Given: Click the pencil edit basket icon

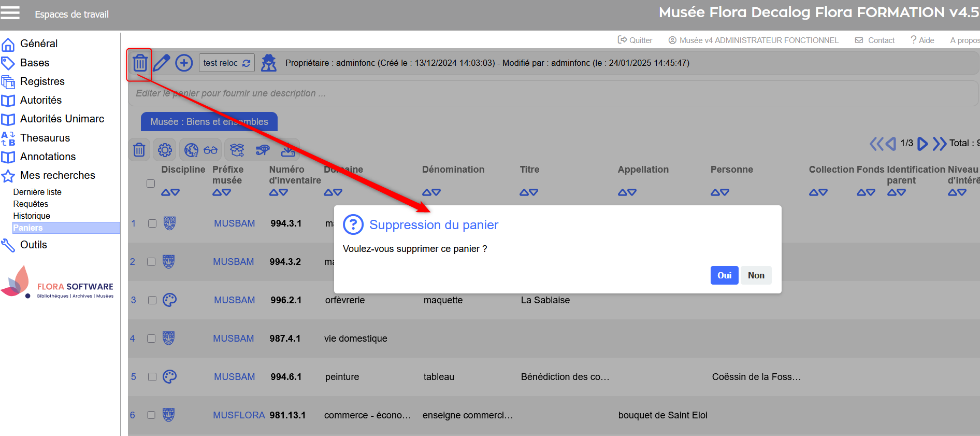Looking at the screenshot, I should 162,63.
